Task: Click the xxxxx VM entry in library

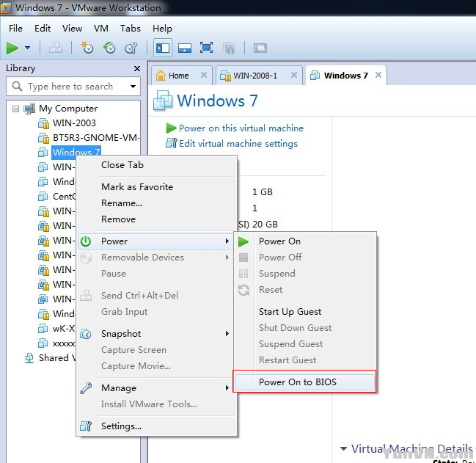Action: point(64,343)
